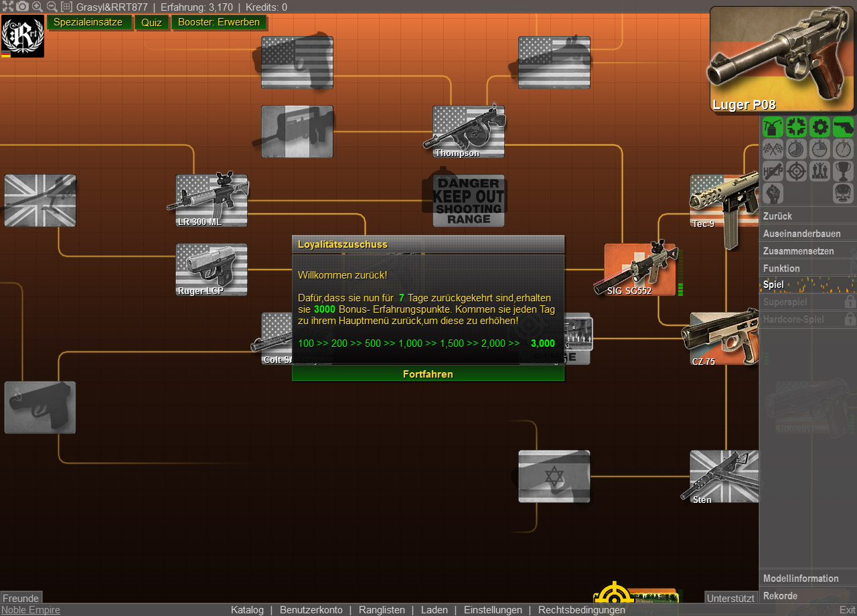Click the raised fist icon
This screenshot has height=616, width=857.
pos(773,193)
